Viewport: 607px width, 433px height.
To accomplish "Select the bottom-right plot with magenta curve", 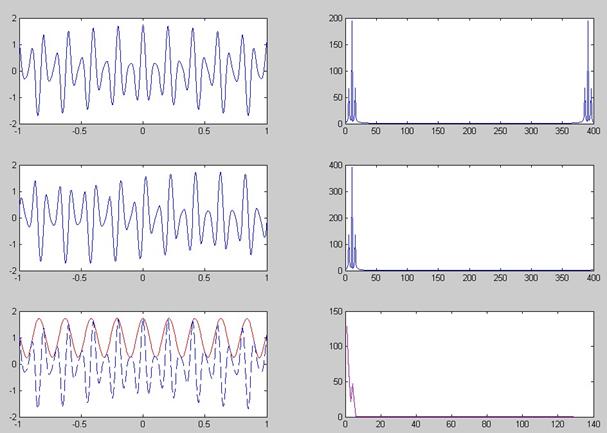I will pyautogui.click(x=469, y=364).
